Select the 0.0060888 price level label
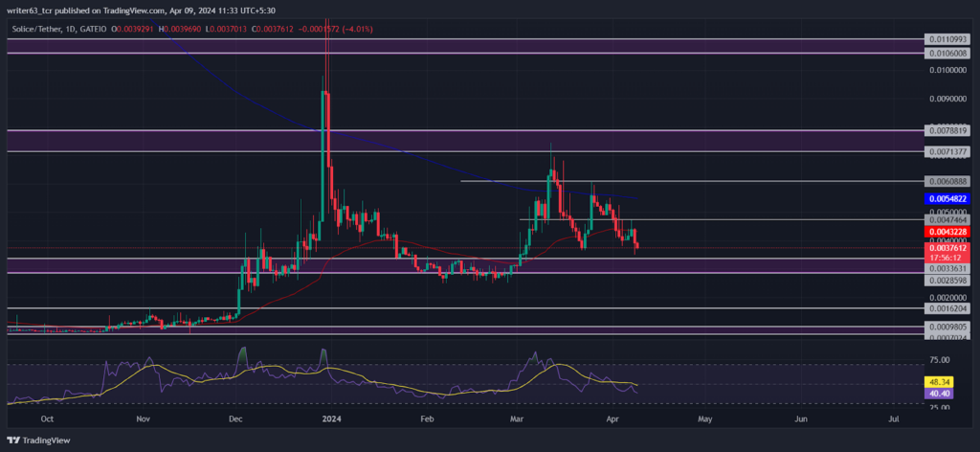This screenshot has height=452, width=980. (x=947, y=181)
